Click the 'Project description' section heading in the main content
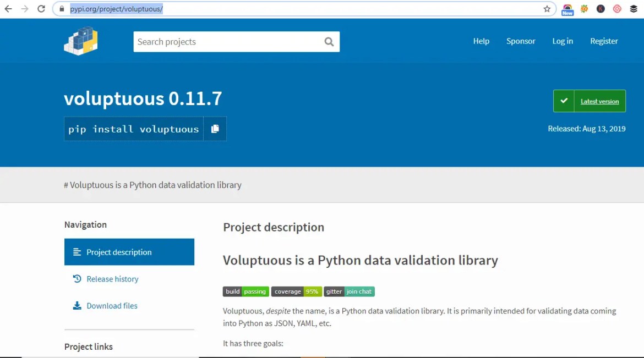The height and width of the screenshot is (358, 644). click(274, 227)
